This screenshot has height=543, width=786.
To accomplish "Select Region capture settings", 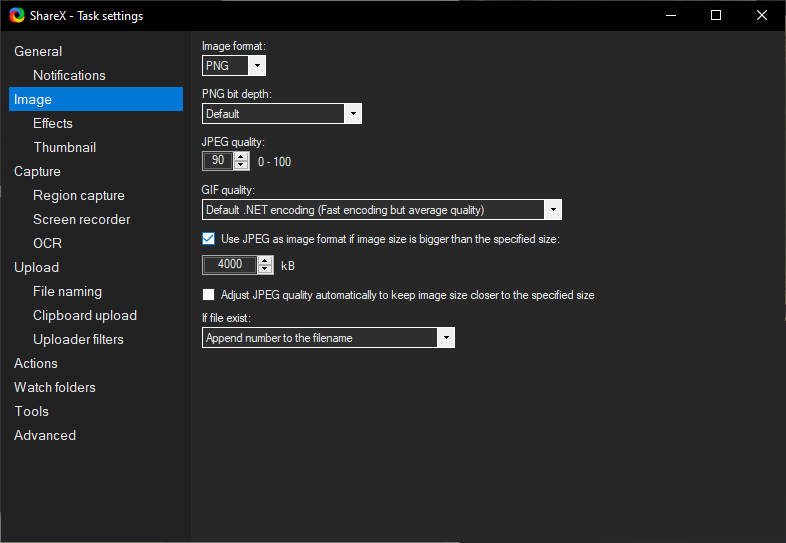I will pos(79,196).
